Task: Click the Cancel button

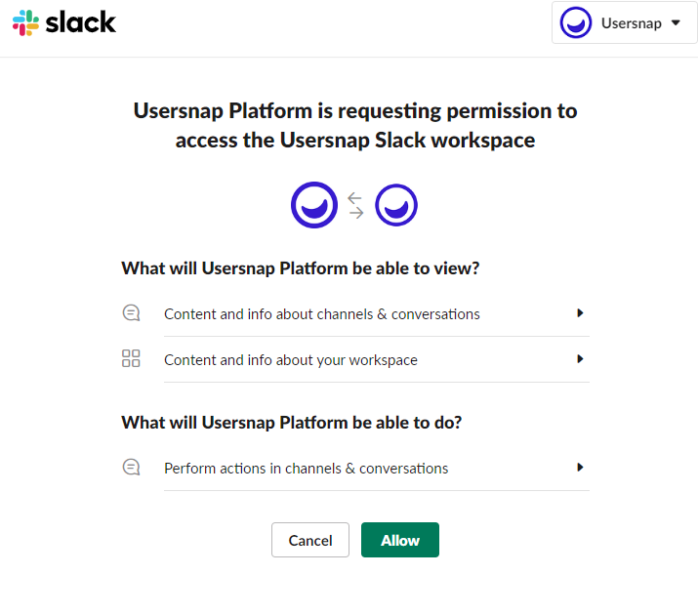Action: tap(310, 540)
